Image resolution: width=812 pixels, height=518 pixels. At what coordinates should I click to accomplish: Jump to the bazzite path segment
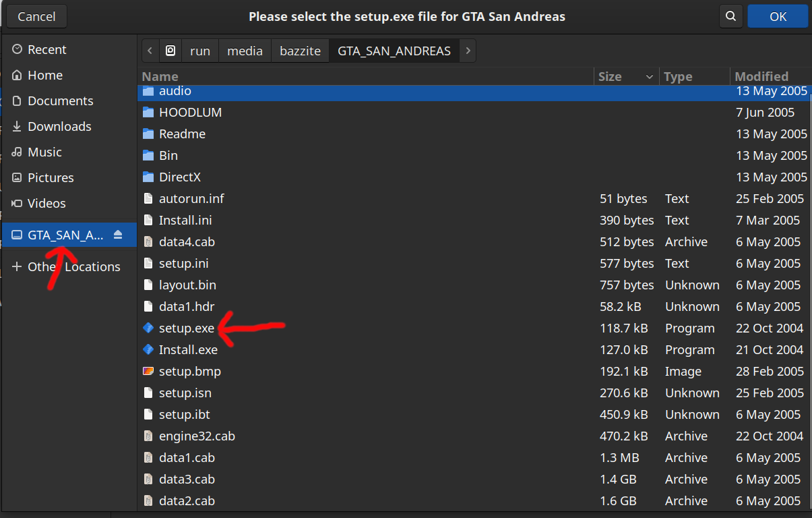[x=300, y=51]
